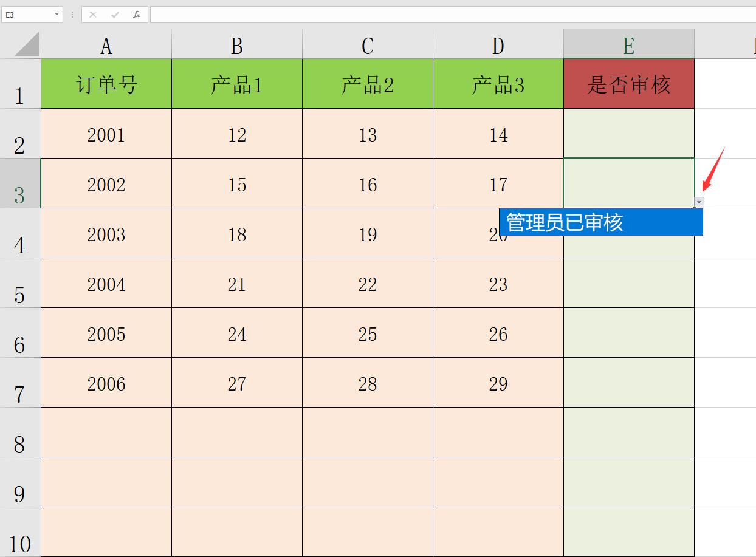Click the 是否审核 header cell
756x557 pixels.
tap(628, 84)
